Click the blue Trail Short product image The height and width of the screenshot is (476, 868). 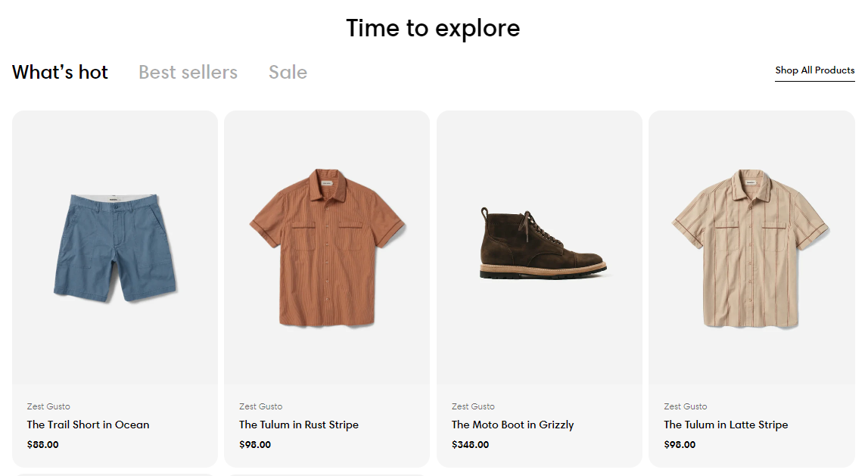(115, 247)
